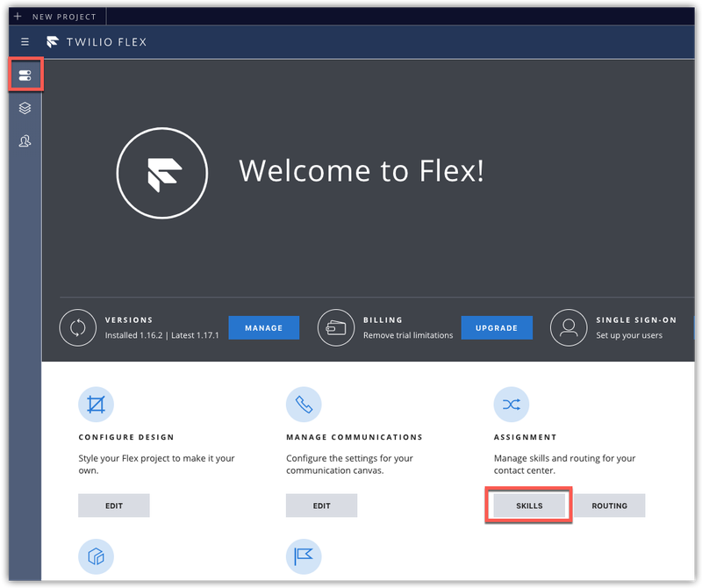Screen dimensions: 702x588
Task: Edit the Configure Design settings
Action: (x=114, y=506)
